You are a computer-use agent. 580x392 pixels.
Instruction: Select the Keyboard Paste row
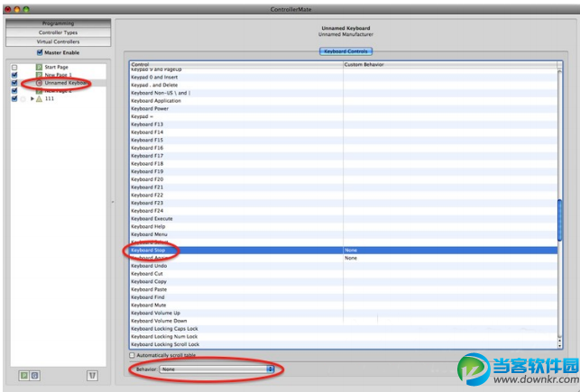[x=344, y=289]
